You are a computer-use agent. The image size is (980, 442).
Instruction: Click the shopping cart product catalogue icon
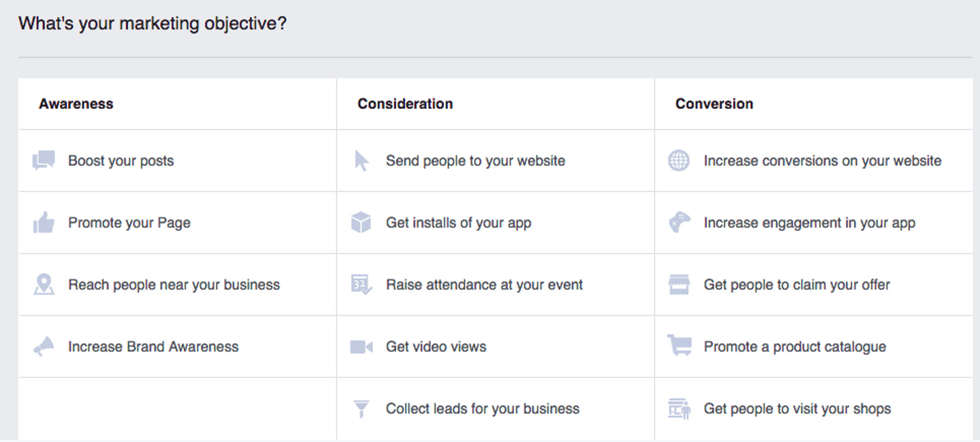pos(679,346)
